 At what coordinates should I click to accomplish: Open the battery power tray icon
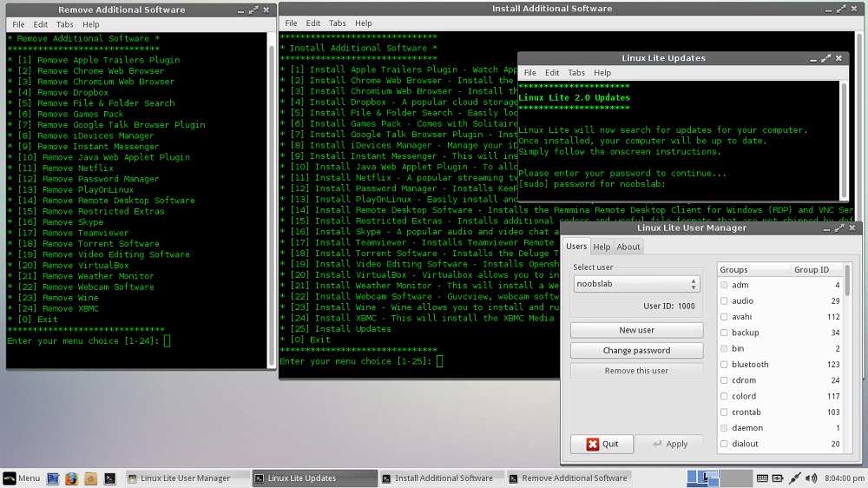tap(778, 478)
